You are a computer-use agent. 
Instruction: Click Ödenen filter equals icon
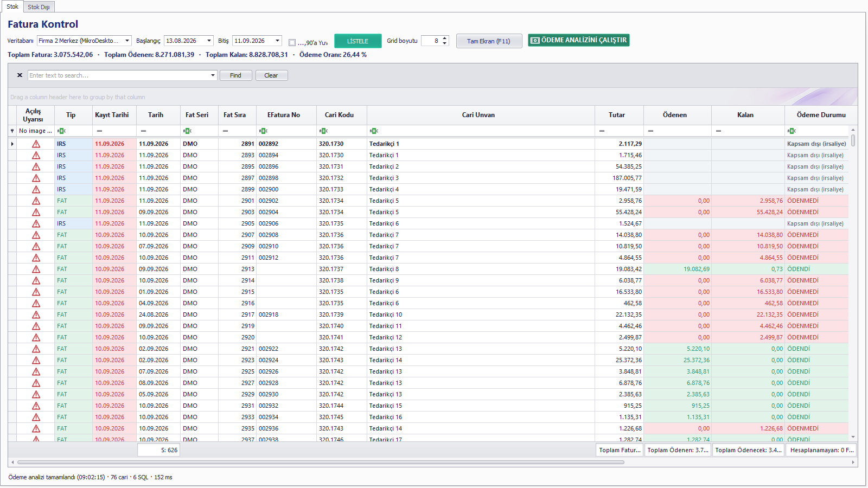(650, 131)
